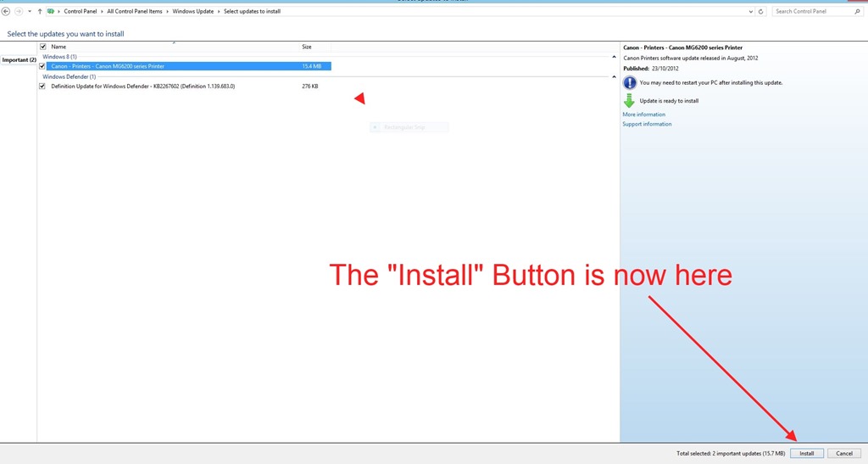Collapse the Windows Defender group

point(614,77)
